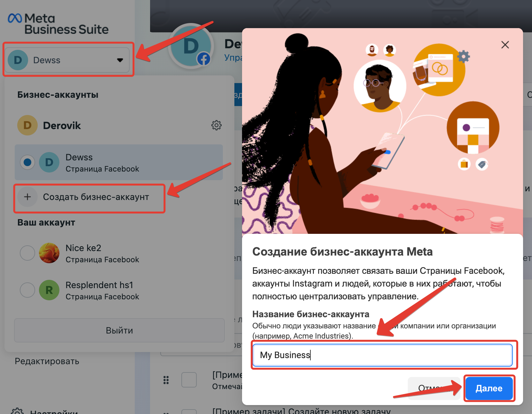The image size is (532, 414).
Task: Click the six-dot drag handle beside the task
Action: pyautogui.click(x=166, y=380)
